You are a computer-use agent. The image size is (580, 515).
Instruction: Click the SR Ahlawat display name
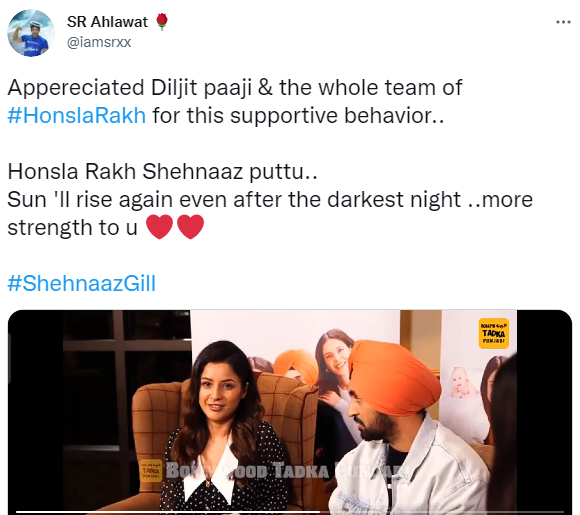point(107,22)
